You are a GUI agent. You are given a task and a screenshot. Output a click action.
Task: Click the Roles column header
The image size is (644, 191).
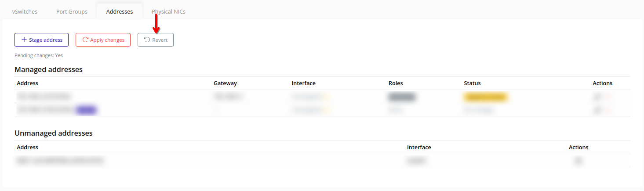click(396, 83)
